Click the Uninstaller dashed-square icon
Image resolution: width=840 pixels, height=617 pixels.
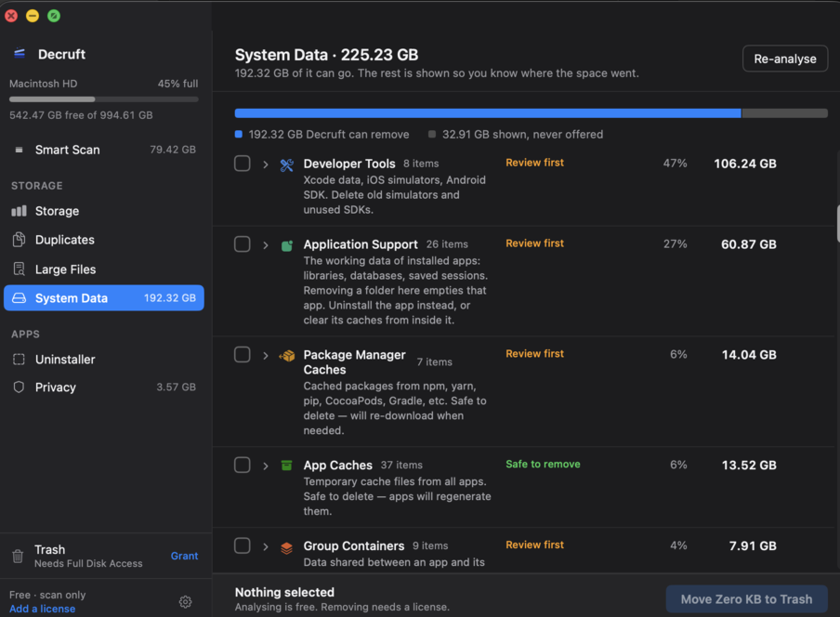tap(19, 360)
